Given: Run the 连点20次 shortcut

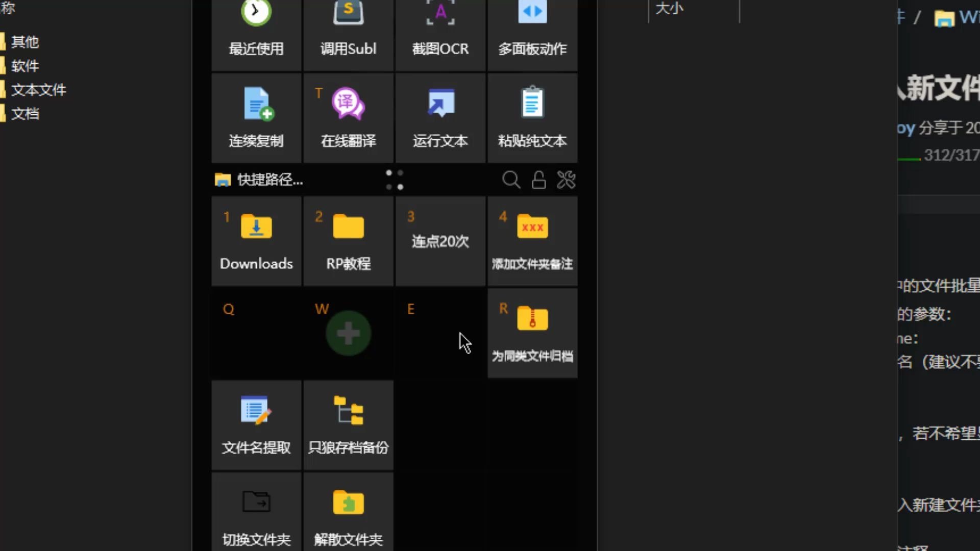Looking at the screenshot, I should (x=440, y=240).
